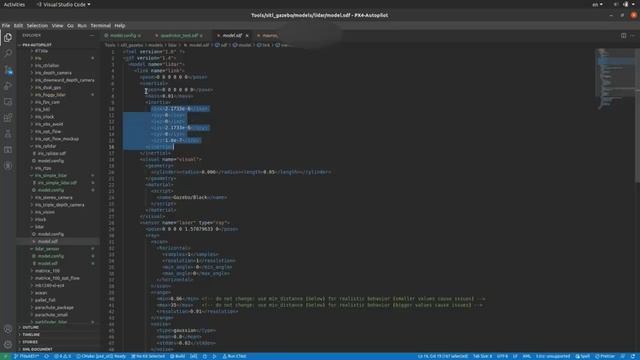This screenshot has height=360, width=640.
Task: Open the View menu
Action: (x=57, y=25)
